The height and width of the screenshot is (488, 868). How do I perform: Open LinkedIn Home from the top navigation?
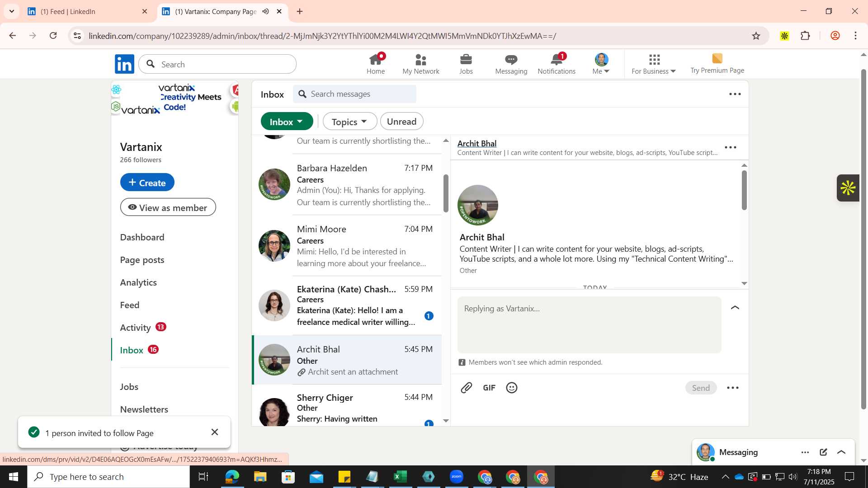point(375,64)
